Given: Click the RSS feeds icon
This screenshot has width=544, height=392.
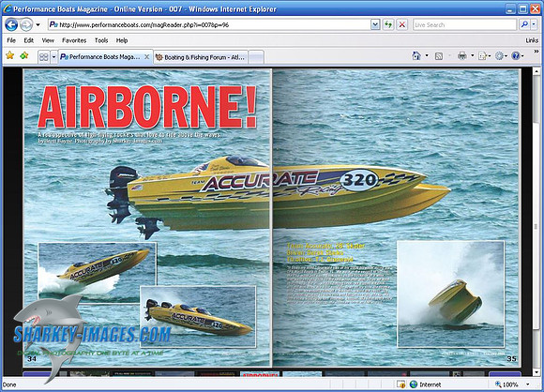Looking at the screenshot, I should 439,56.
